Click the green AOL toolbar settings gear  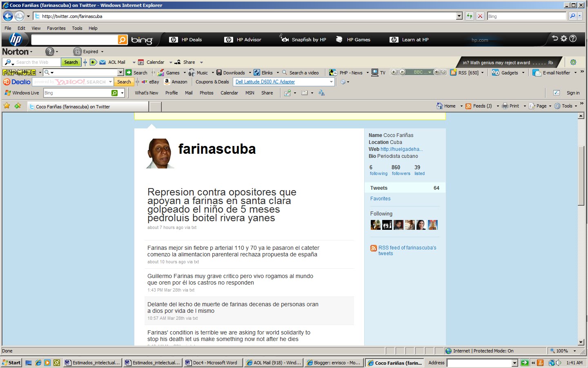coord(573,62)
